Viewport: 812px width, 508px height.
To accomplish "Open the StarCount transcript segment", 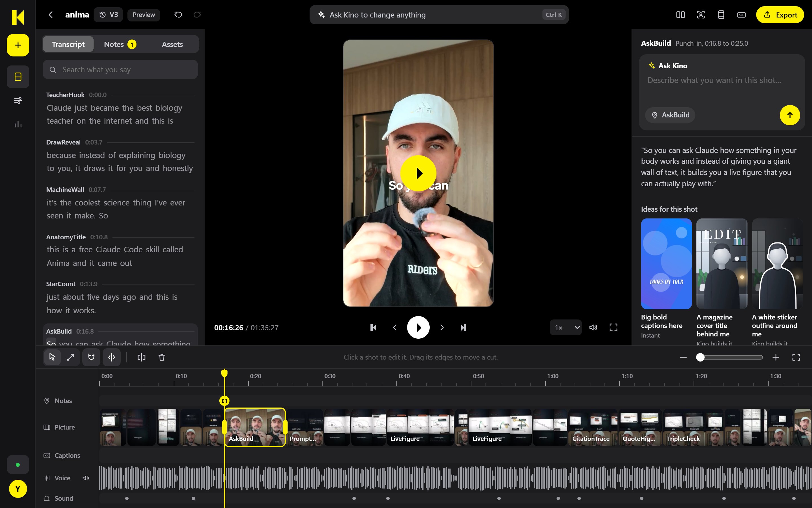I will (x=120, y=298).
